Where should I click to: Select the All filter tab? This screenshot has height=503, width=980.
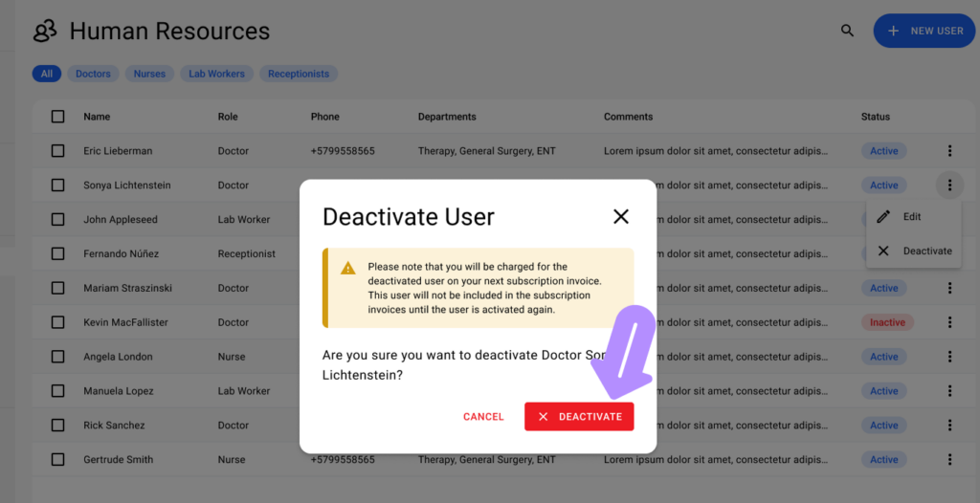[47, 74]
